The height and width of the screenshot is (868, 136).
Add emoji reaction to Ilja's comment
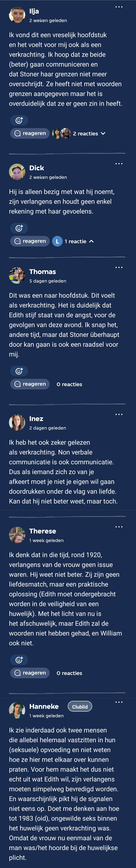[x=19, y=120]
